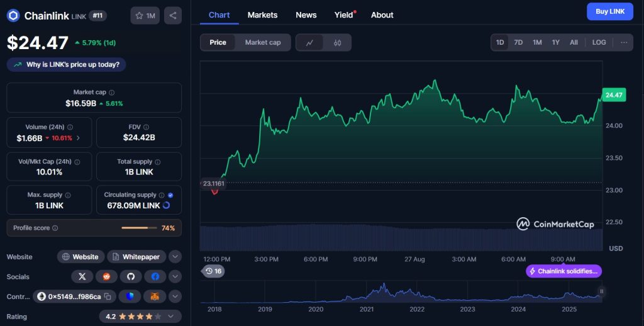Open Chainlink's X (Twitter) social link
The height and width of the screenshot is (326, 644).
[x=82, y=276]
